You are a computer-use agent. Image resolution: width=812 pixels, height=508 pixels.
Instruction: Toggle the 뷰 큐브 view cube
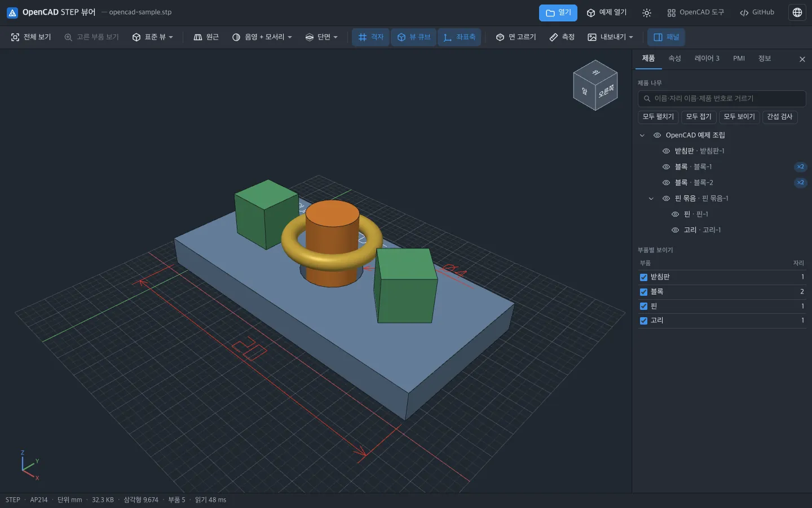pyautogui.click(x=413, y=37)
